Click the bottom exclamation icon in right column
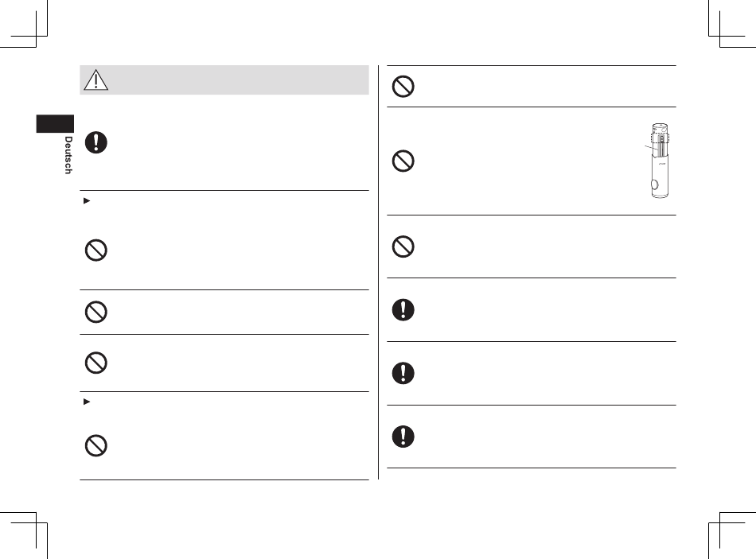The image size is (756, 559). [x=403, y=436]
